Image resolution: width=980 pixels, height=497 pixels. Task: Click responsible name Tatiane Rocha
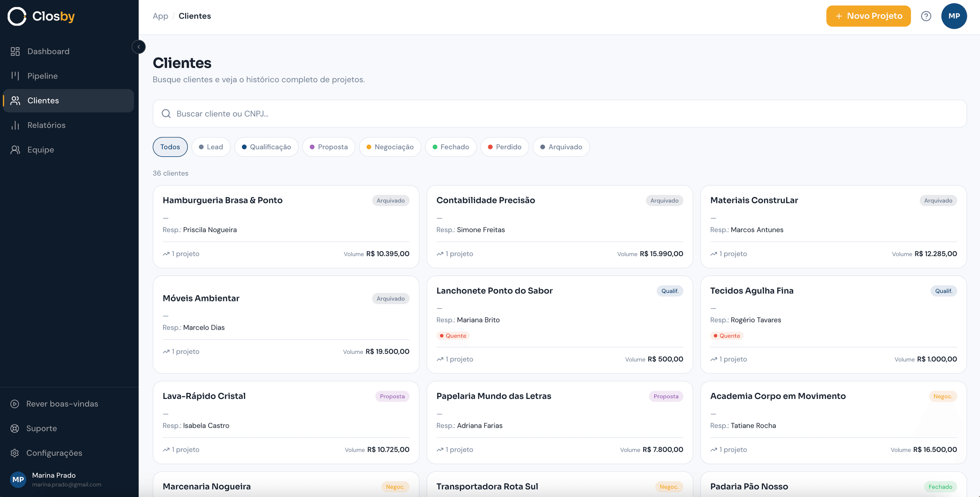(x=753, y=425)
